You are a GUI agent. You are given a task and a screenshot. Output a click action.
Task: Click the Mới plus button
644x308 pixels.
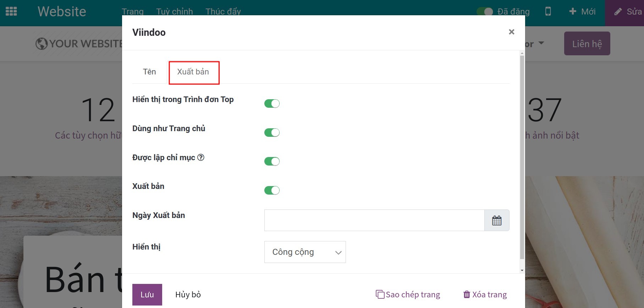coord(582,12)
